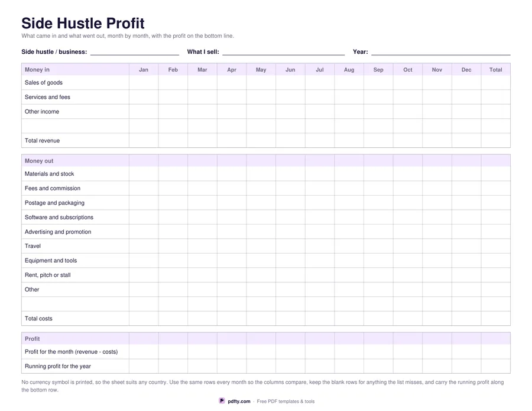Click the Fees and commission row label
The image size is (532, 411).
(53, 189)
